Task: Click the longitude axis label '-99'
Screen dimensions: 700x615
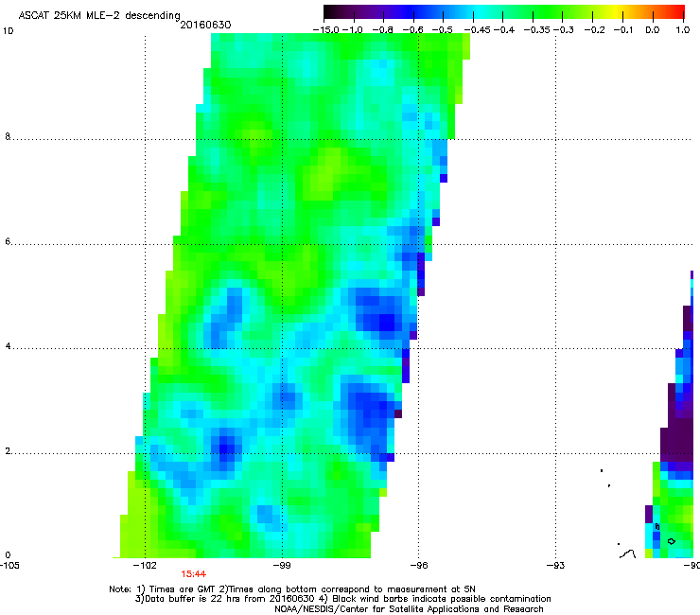Action: point(282,566)
